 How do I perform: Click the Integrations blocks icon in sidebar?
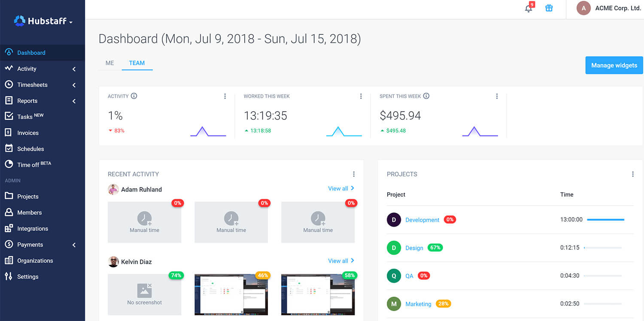click(9, 228)
